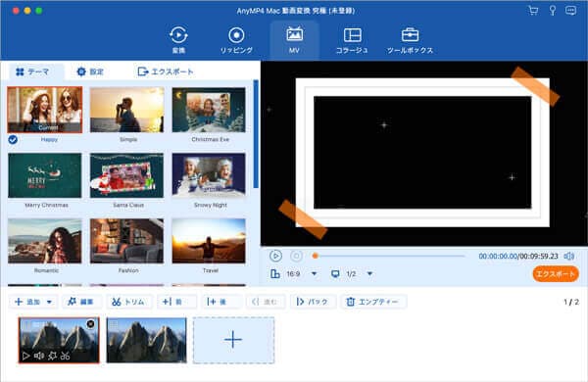
Task: Stop the MV preview playback
Action: tap(296, 256)
